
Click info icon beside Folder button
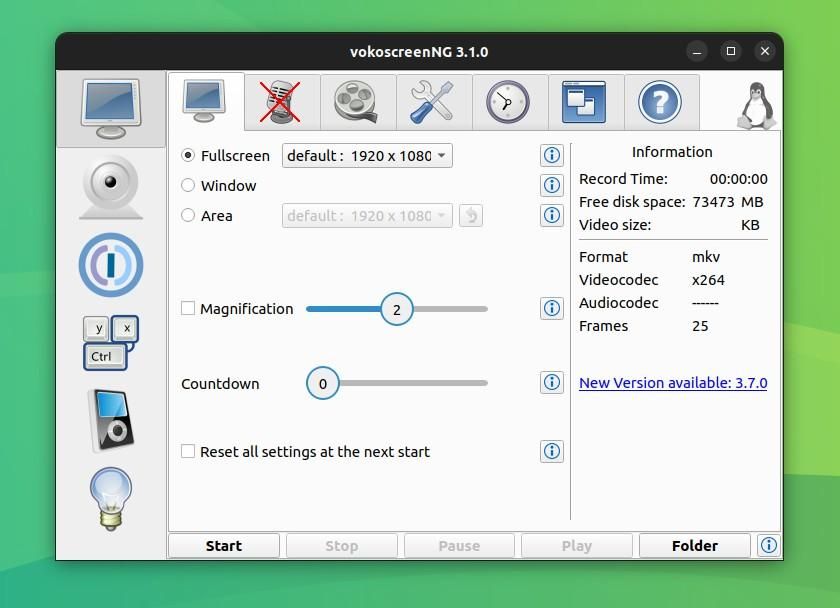click(769, 545)
